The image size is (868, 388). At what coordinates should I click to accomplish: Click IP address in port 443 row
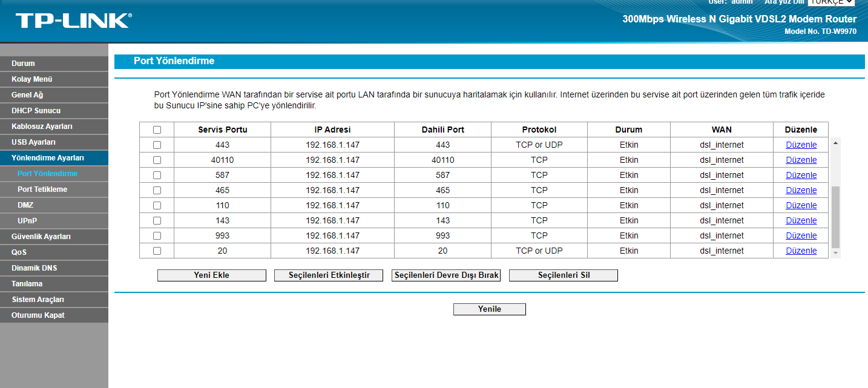pos(332,145)
